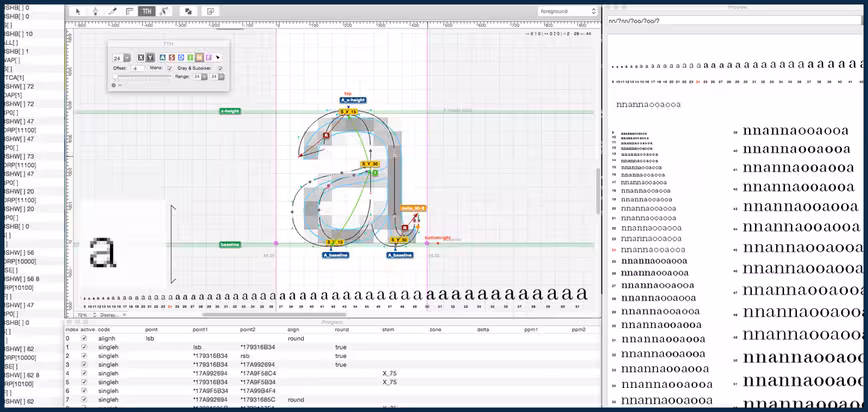868x412 pixels.
Task: Click the preview text input field
Action: coord(734,20)
